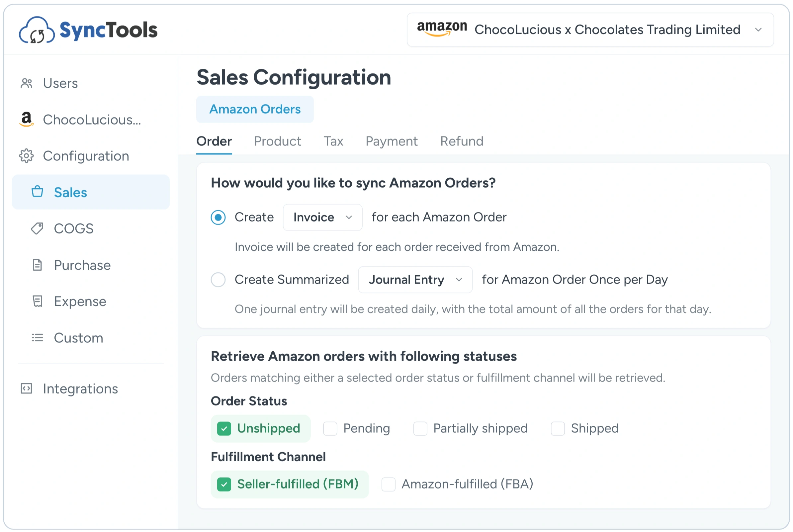This screenshot has height=532, width=793.
Task: Check the Pending order status checkbox
Action: tap(330, 429)
